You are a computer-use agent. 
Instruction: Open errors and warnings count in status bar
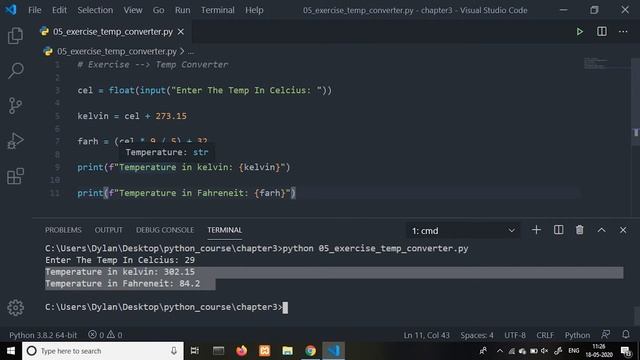(x=105, y=335)
